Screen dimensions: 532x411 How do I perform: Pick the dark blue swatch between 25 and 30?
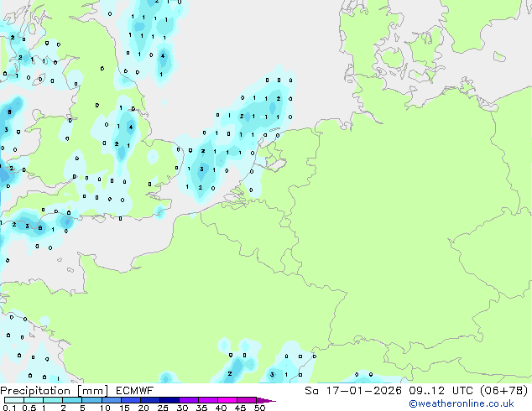(169, 400)
